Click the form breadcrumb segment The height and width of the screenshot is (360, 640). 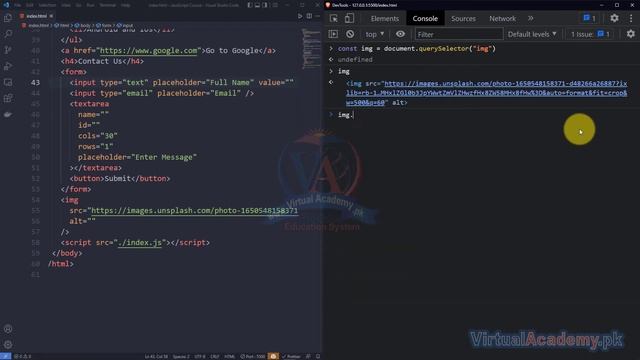pyautogui.click(x=103, y=25)
